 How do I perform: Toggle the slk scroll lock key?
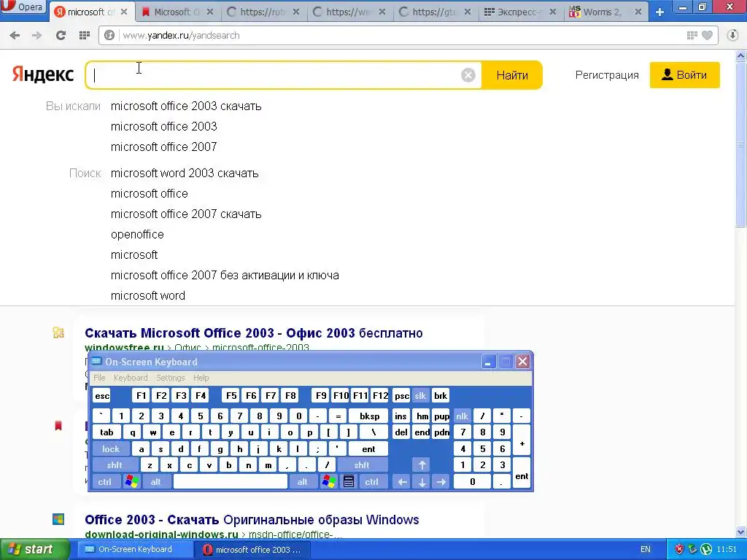click(420, 396)
